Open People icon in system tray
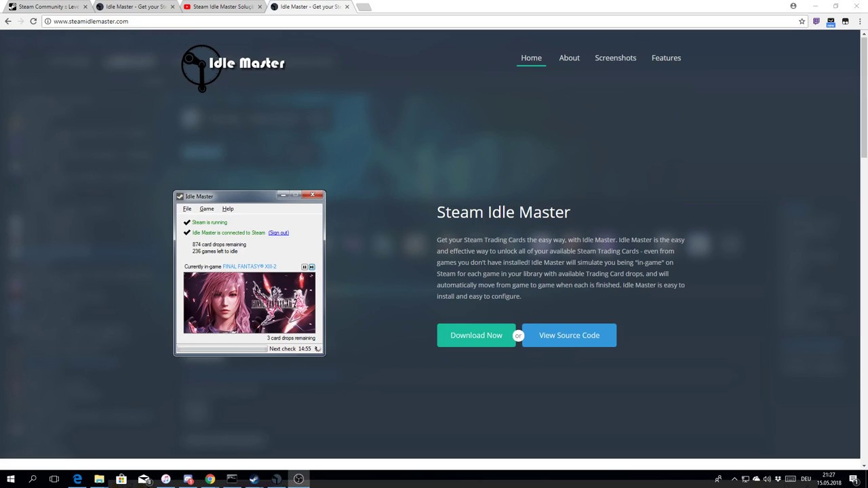 718,479
